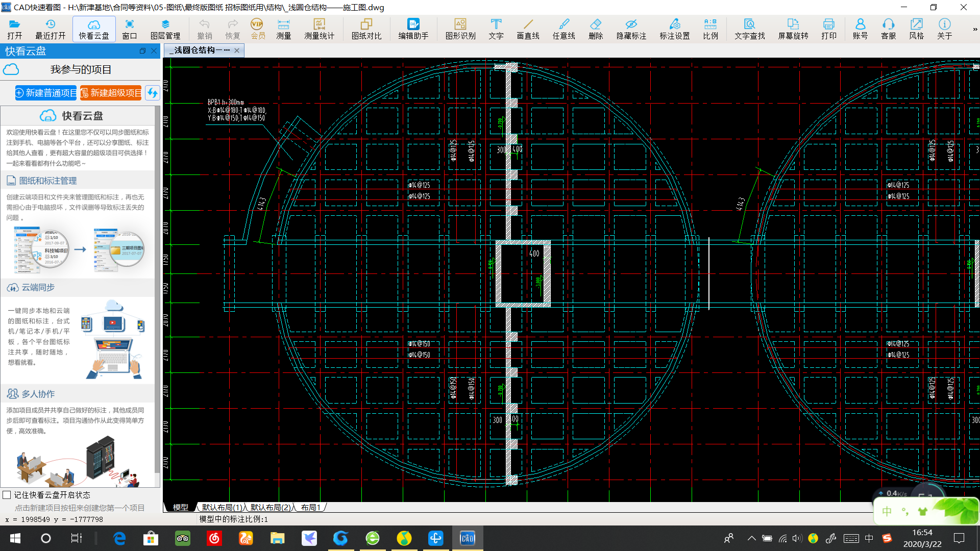Open a drawing with 打开 icon
The width and height of the screenshot is (980, 551).
point(15,29)
